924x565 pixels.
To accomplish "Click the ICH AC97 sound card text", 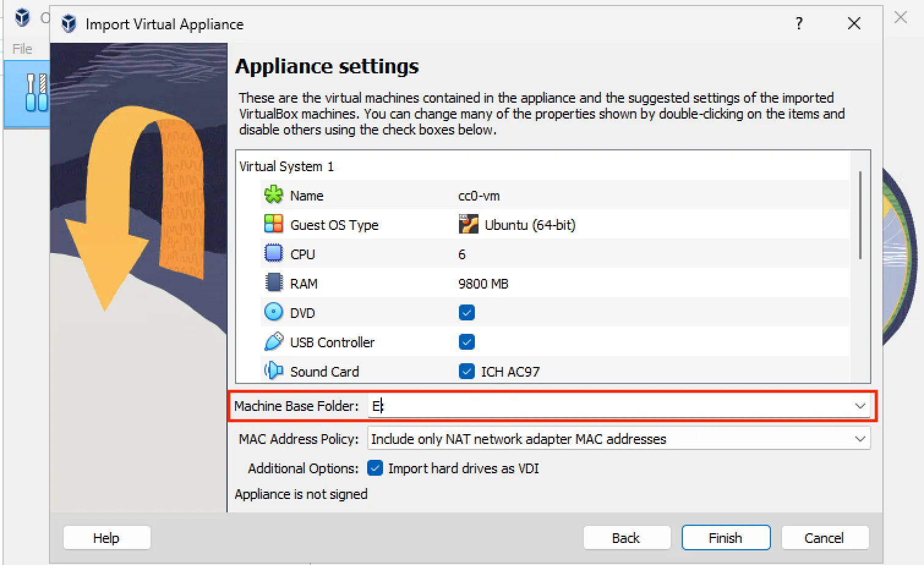I will click(510, 372).
